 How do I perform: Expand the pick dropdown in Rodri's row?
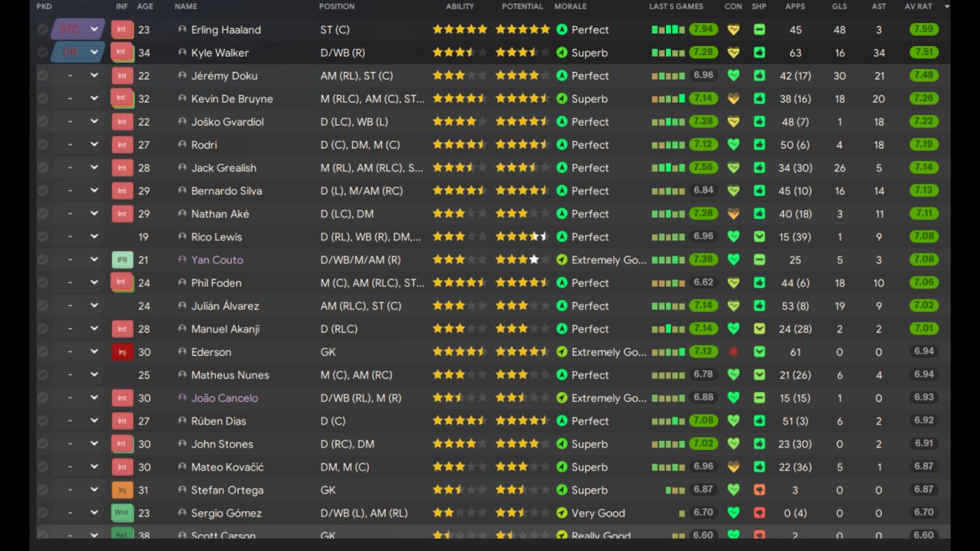tap(94, 145)
